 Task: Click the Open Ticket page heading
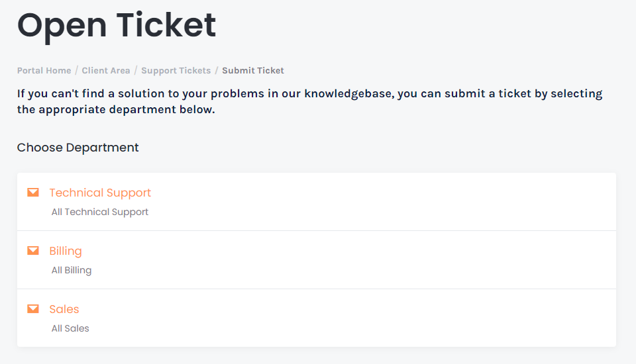(x=117, y=25)
